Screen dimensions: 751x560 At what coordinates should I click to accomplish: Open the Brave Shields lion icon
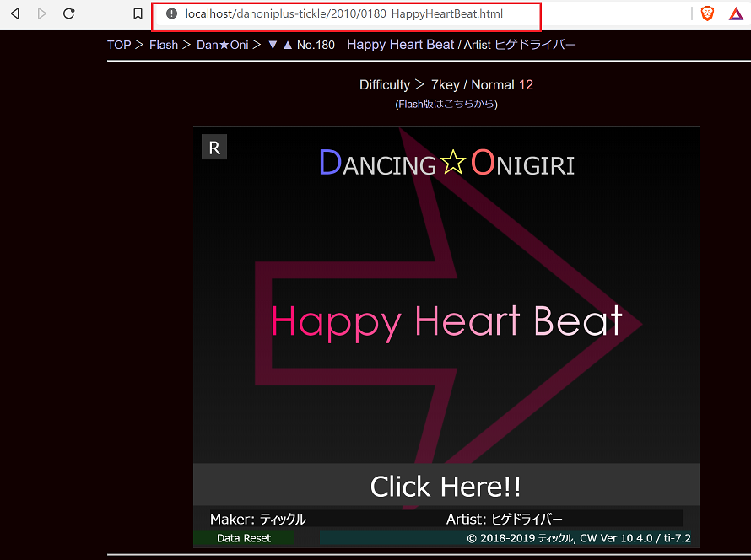click(x=707, y=13)
